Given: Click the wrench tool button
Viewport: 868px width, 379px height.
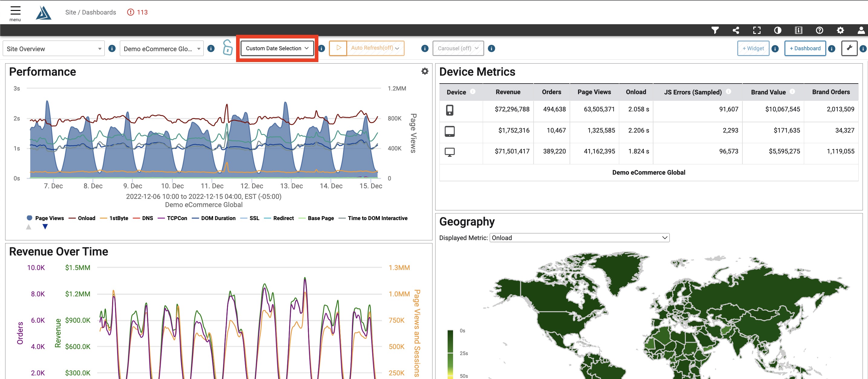Looking at the screenshot, I should pos(849,48).
